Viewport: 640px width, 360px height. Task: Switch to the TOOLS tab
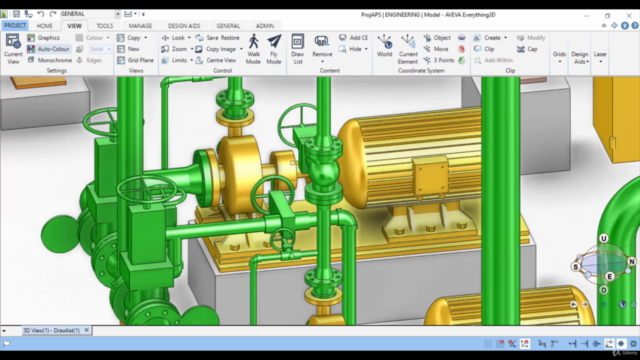coord(104,26)
